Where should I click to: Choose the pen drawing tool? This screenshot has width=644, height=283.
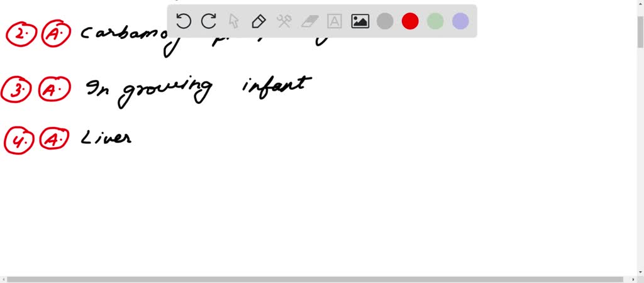[x=258, y=21]
